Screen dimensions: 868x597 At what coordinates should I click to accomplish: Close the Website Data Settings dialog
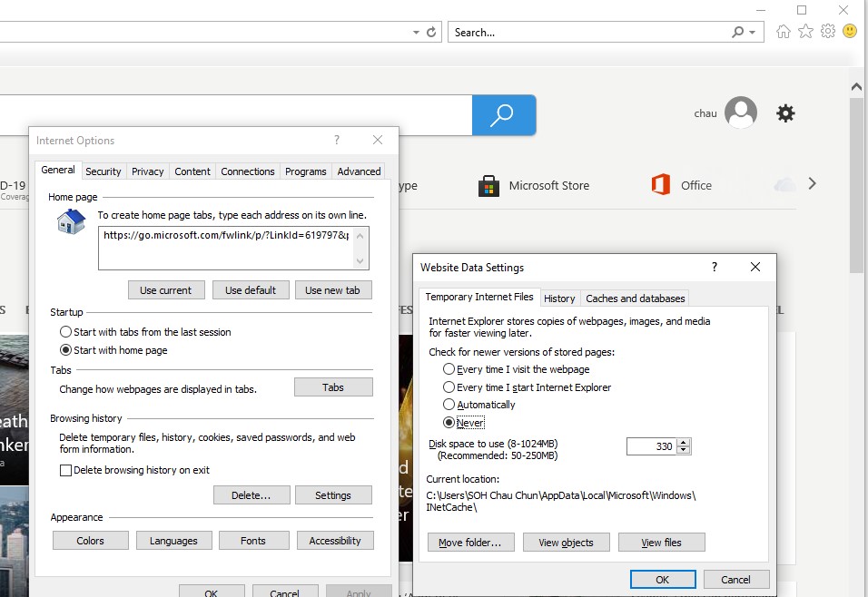pos(755,268)
